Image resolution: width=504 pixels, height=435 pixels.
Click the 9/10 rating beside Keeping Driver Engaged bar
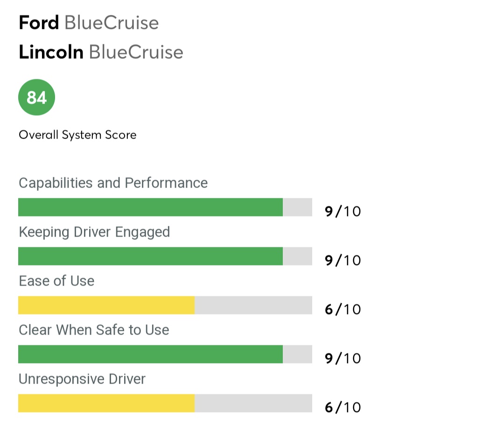343,260
